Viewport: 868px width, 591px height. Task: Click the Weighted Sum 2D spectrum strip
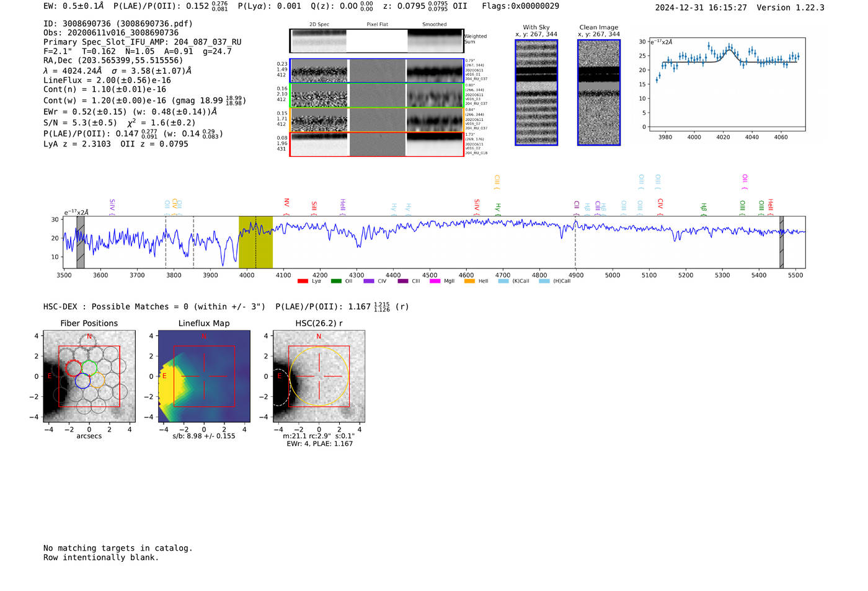[376, 40]
